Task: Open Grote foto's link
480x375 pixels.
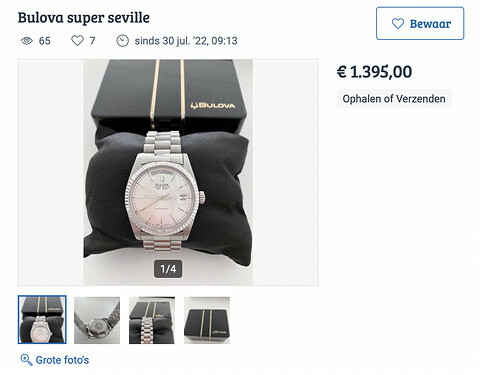Action: coord(55,360)
